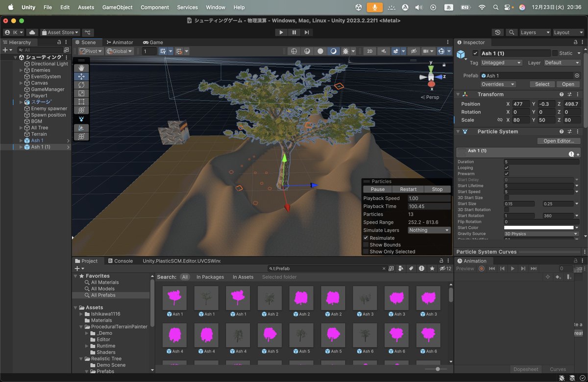This screenshot has height=382, width=588.
Task: Click the favorite star filter in Project
Action: 432,268
